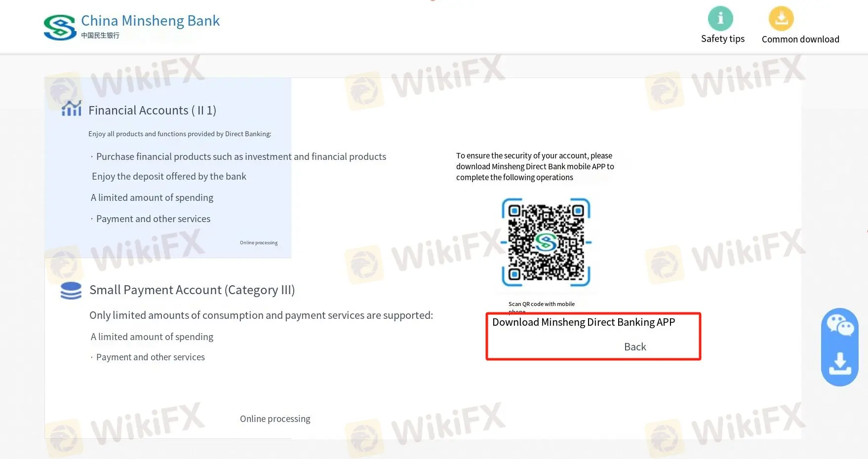Click the Minsheng Direct Bank QR code

point(546,242)
